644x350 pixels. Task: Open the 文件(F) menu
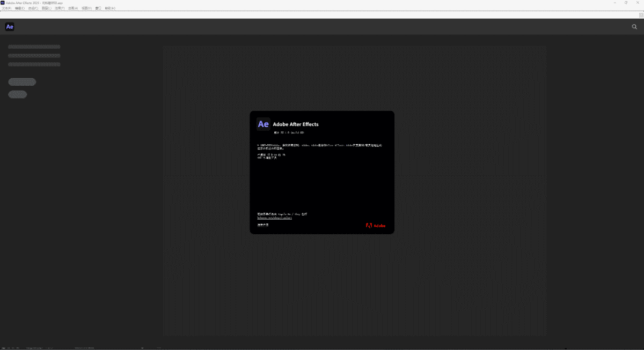point(6,9)
